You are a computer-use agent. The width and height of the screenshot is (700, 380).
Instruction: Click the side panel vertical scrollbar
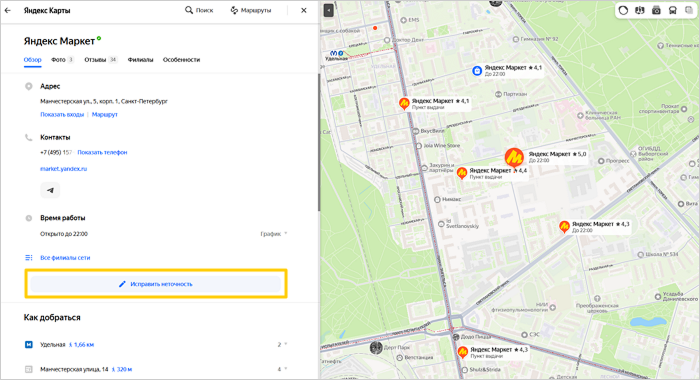(x=319, y=142)
